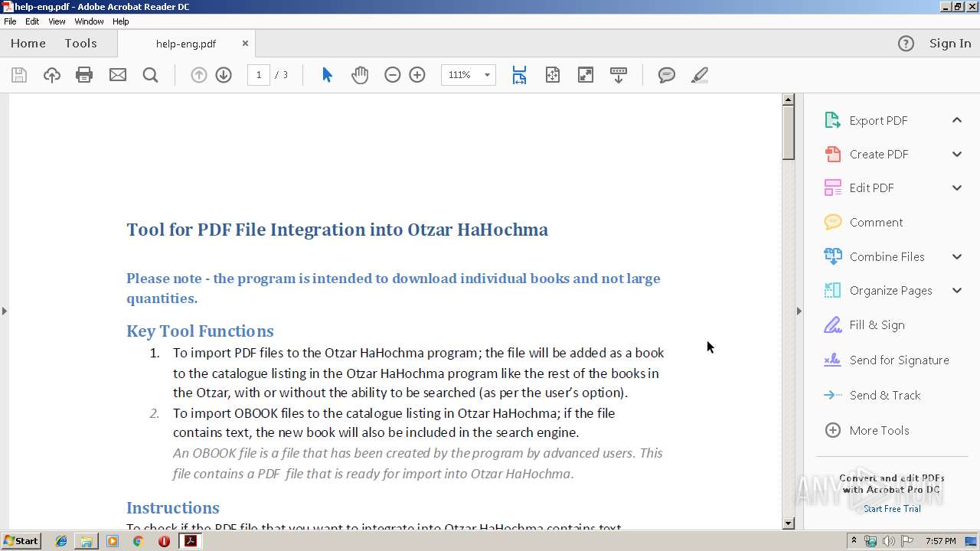Collapse the Export PDF section chevron
Viewport: 980px width, 551px height.
pos(957,120)
